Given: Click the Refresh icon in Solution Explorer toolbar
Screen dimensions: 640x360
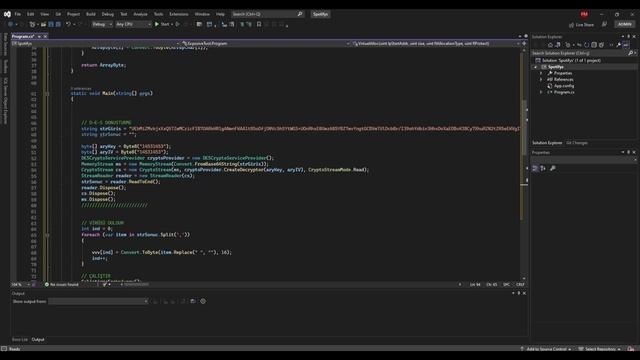Looking at the screenshot, I should 587,45.
